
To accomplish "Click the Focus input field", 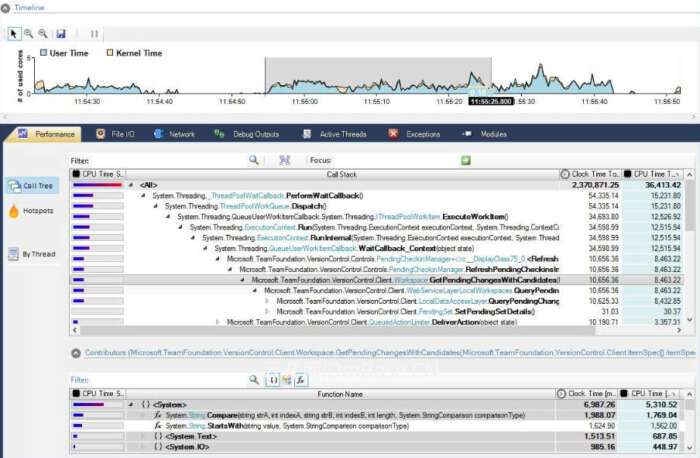I will point(396,160).
